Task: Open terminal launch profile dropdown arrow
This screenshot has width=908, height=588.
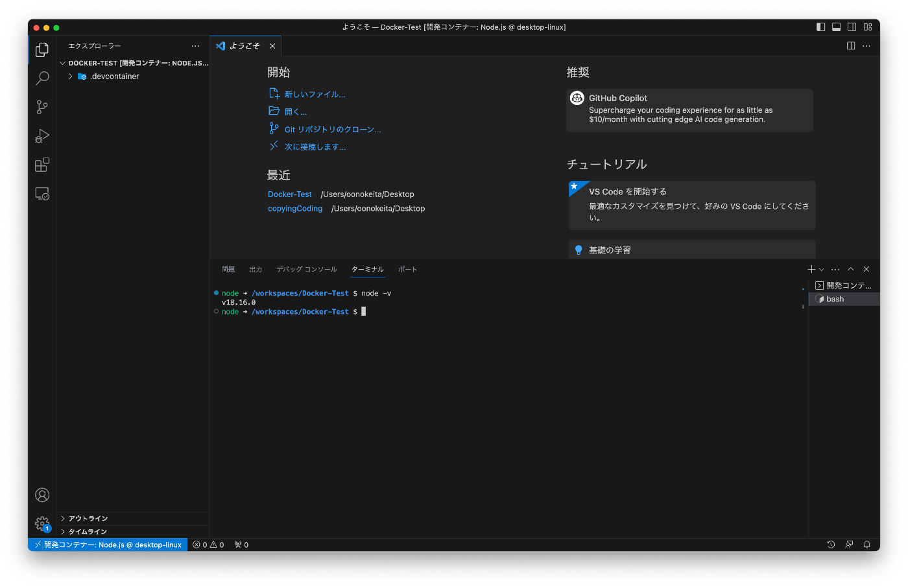Action: 822,269
